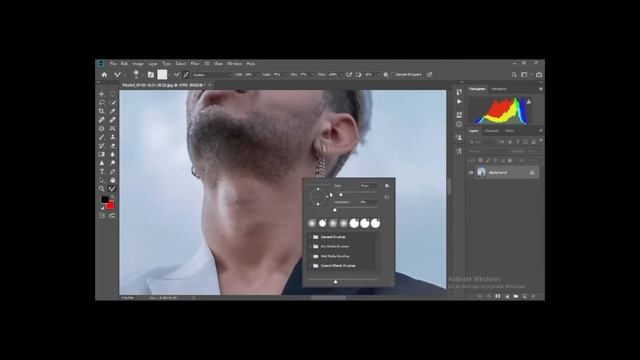Screen dimensions: 640x360
Task: Click the delete layer trash icon
Action: tap(533, 296)
